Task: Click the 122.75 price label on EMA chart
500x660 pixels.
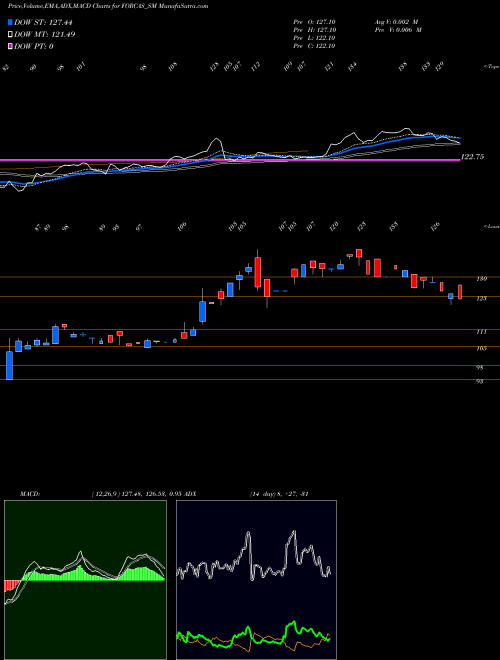Action: tap(473, 157)
